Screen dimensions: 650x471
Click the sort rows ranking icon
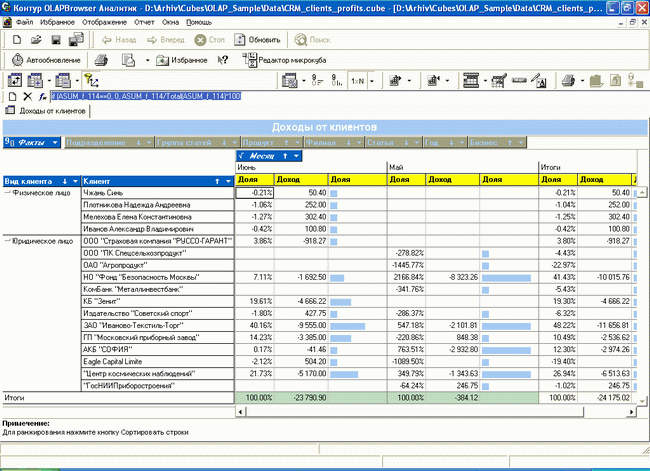click(x=317, y=80)
